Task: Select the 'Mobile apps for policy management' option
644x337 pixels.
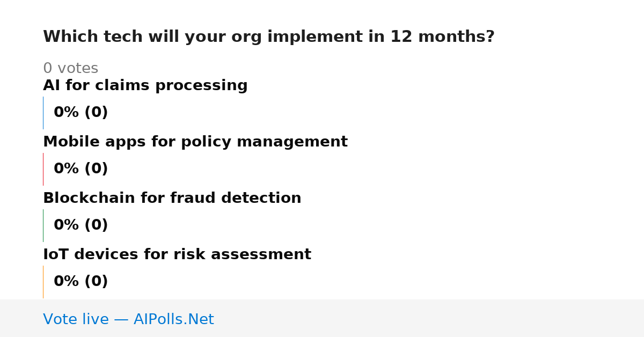Action: click(195, 142)
